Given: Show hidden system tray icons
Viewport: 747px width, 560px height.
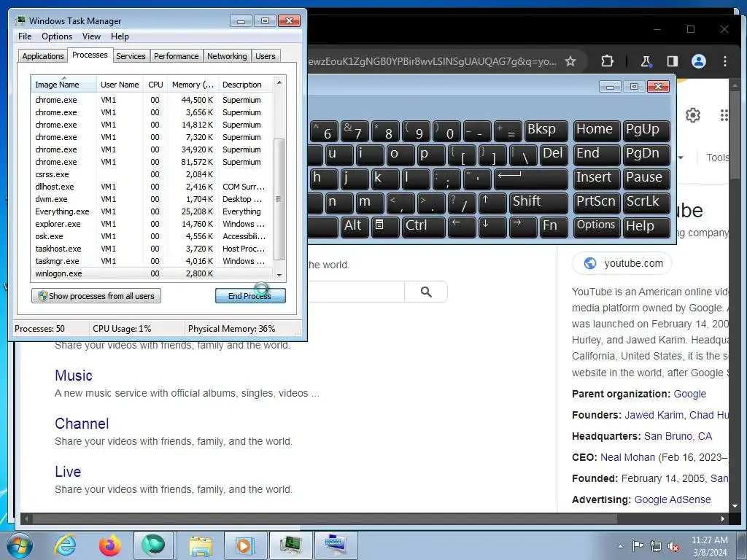Looking at the screenshot, I should tap(620, 546).
